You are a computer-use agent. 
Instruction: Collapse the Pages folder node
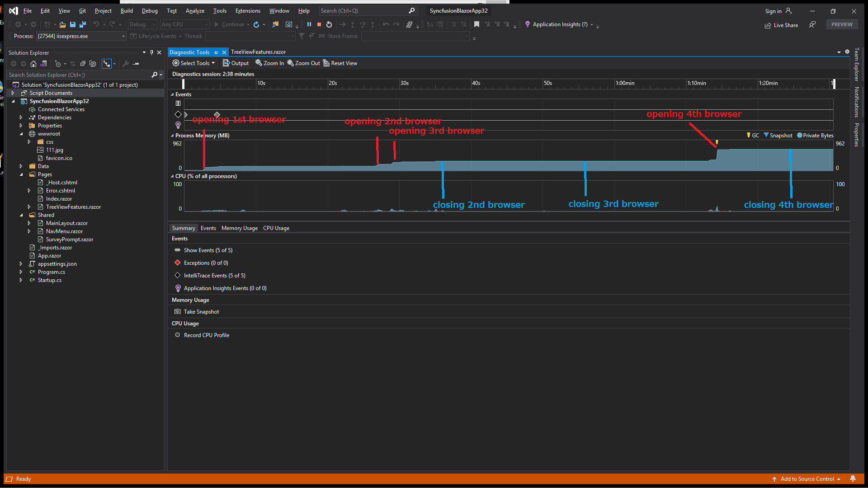(21, 174)
